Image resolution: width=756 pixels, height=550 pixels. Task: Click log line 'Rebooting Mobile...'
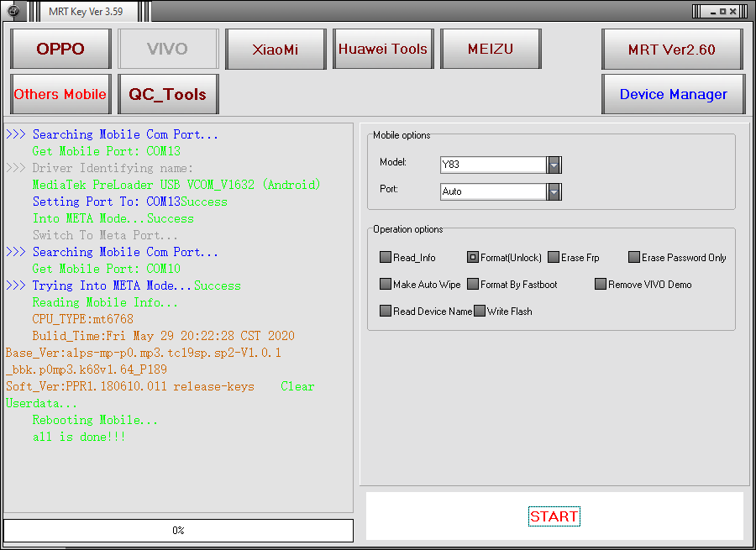point(95,420)
